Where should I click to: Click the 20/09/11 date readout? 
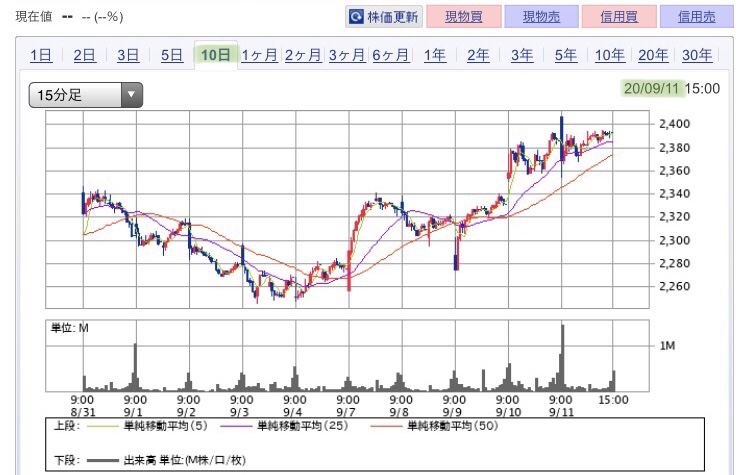652,88
